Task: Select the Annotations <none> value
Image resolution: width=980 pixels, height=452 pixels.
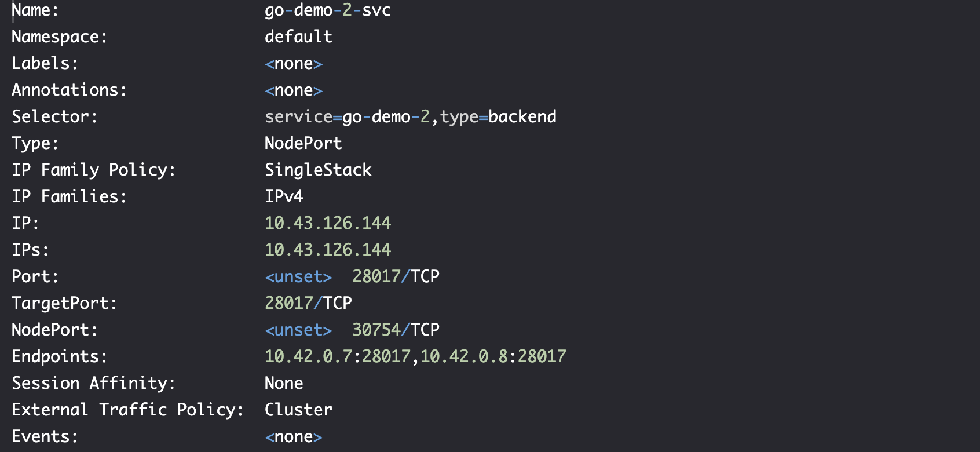Action: pyautogui.click(x=294, y=90)
